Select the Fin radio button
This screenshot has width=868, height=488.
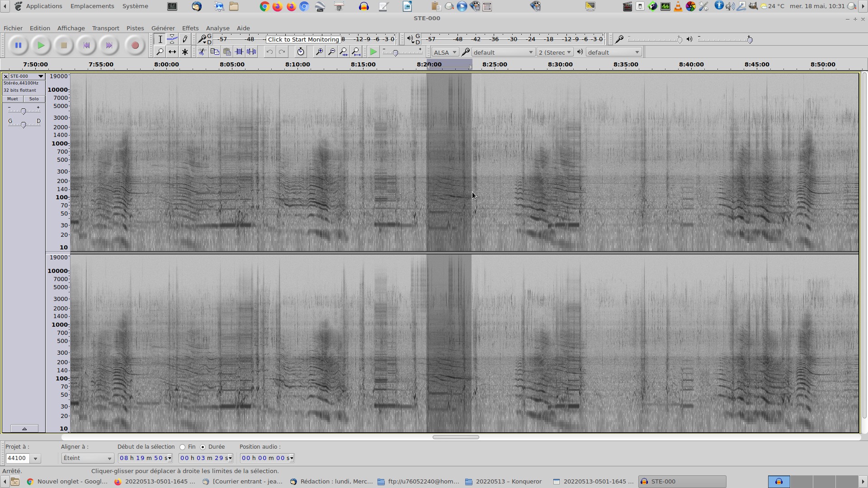[183, 447]
